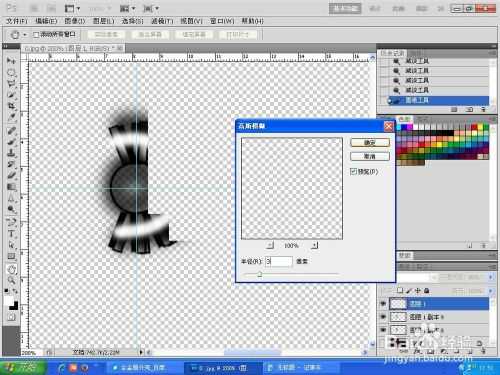
Task: Click the radius slider handle
Action: coord(260,274)
